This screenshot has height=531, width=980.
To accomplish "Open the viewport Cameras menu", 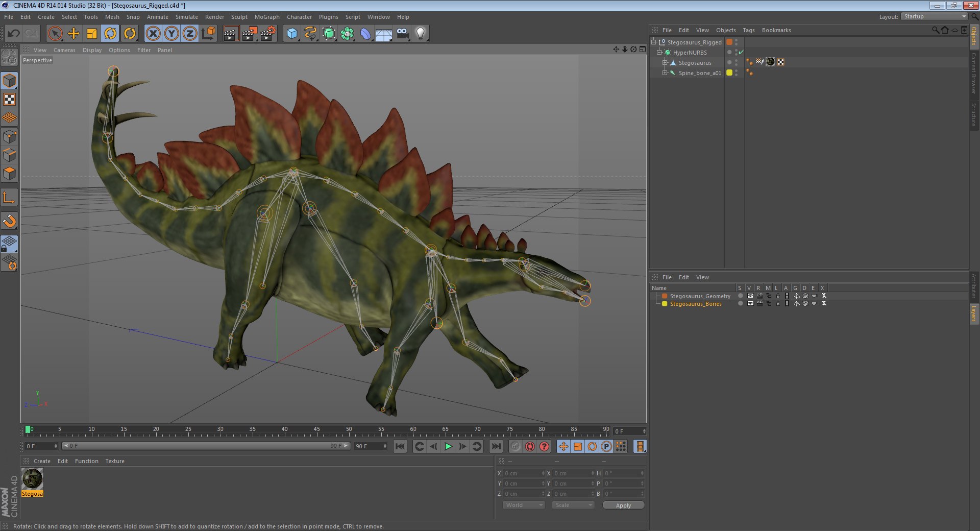I will click(x=64, y=50).
